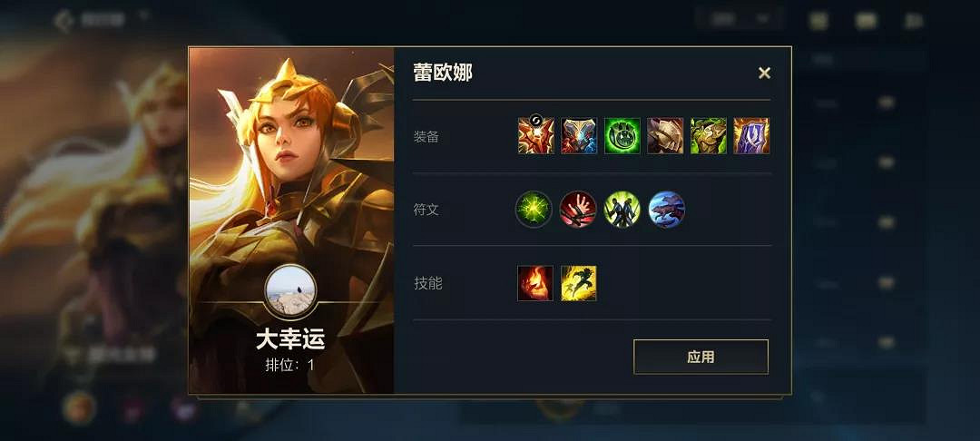Select the green thorny armor equipment icon
The height and width of the screenshot is (441, 980).
click(708, 135)
